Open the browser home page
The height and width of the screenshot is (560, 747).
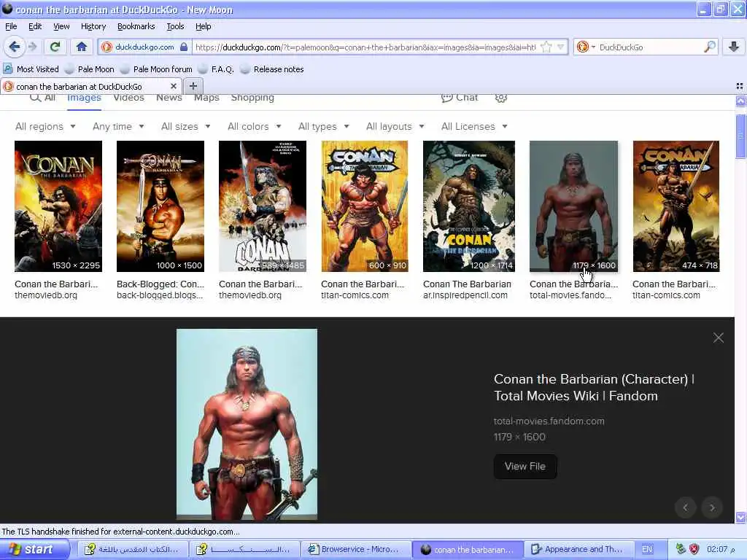click(82, 47)
